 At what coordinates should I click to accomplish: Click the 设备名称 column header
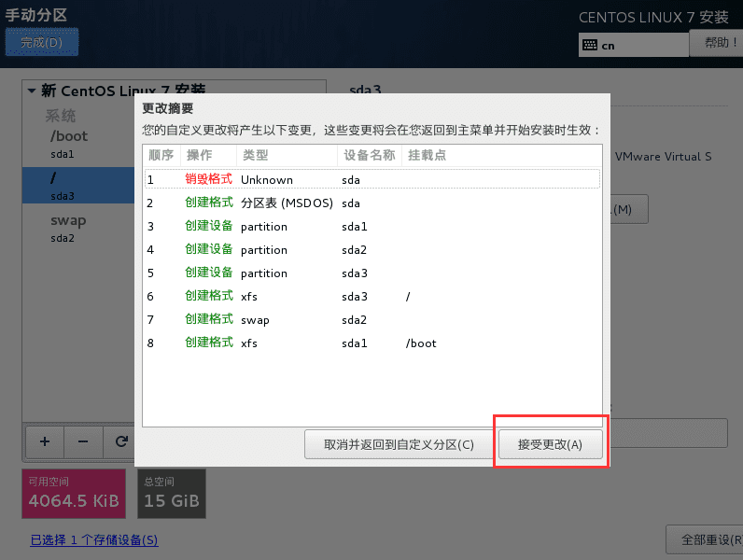[x=369, y=155]
